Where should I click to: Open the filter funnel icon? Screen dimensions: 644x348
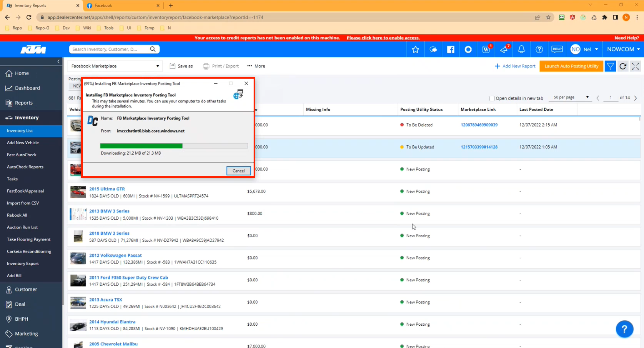(610, 66)
